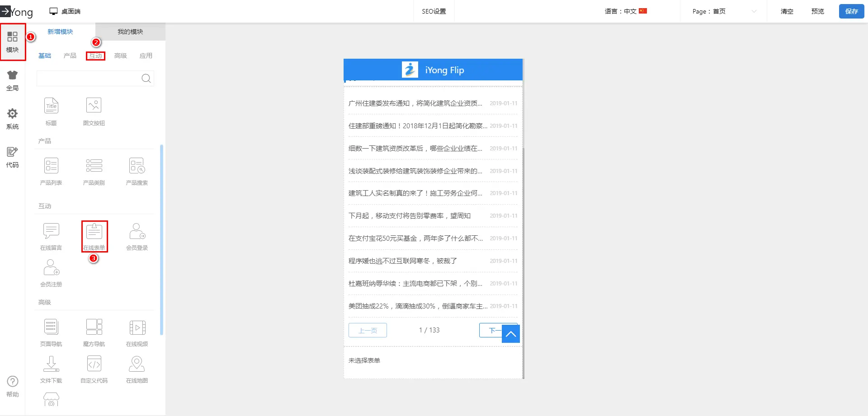Open the 系统 system settings panel

click(13, 119)
